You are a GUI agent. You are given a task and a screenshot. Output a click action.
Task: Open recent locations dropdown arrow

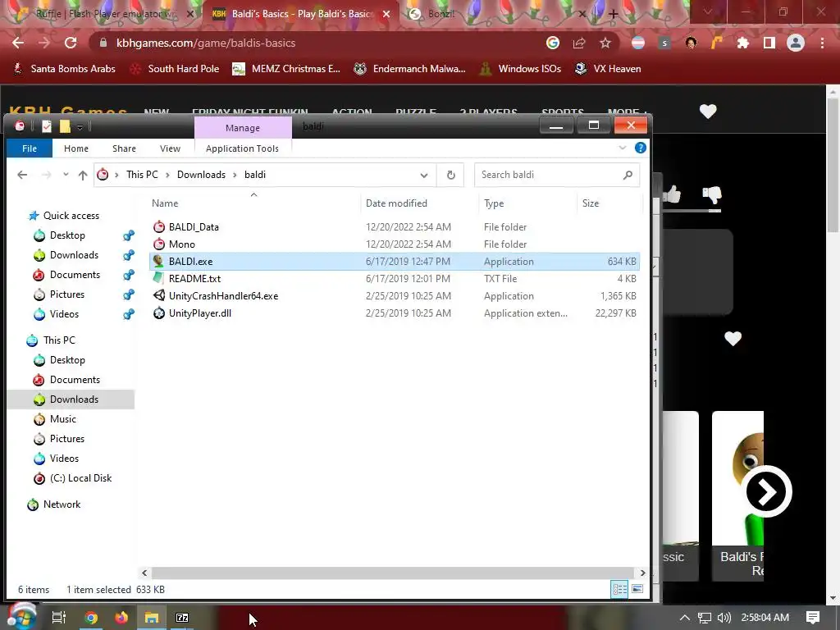(x=66, y=175)
